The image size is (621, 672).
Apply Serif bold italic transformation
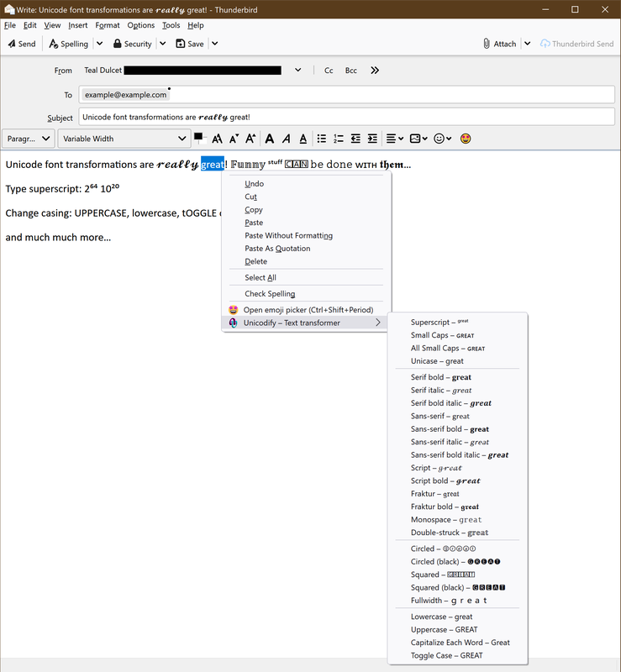pyautogui.click(x=457, y=403)
